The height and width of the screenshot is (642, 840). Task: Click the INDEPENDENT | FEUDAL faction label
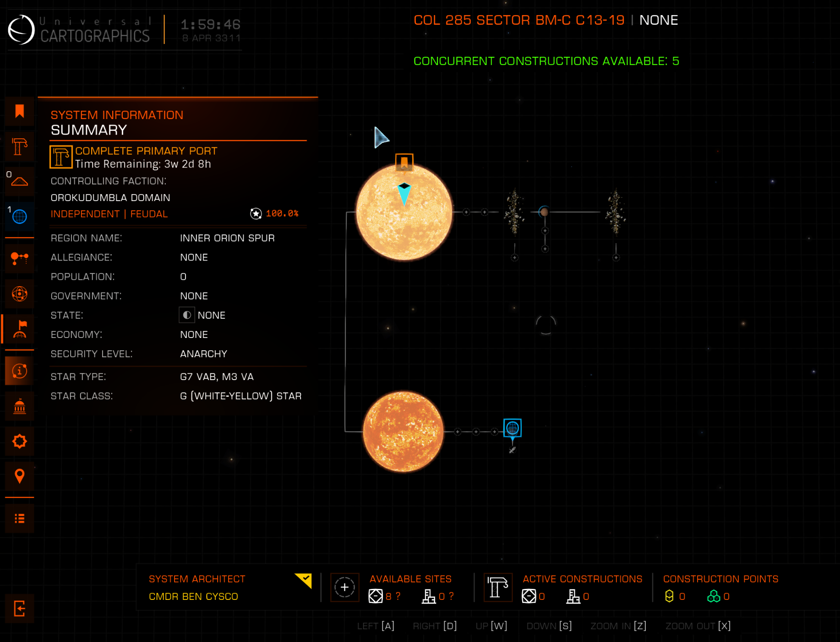[x=109, y=214]
